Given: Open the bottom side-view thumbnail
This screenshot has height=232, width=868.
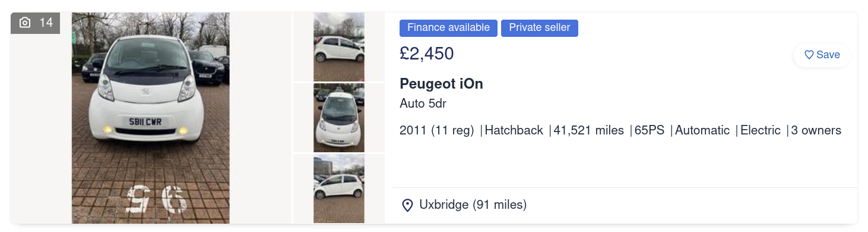Looking at the screenshot, I should click(x=339, y=189).
